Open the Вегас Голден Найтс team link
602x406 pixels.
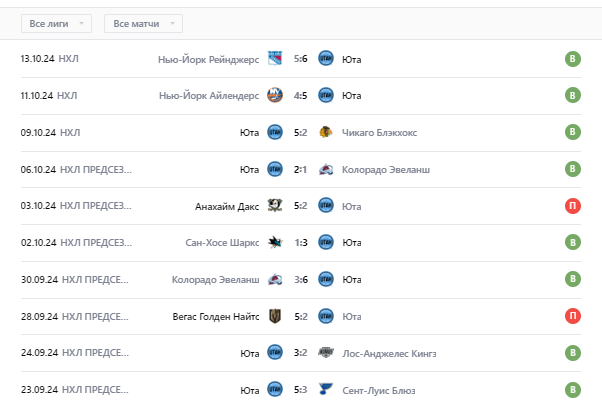(x=215, y=316)
